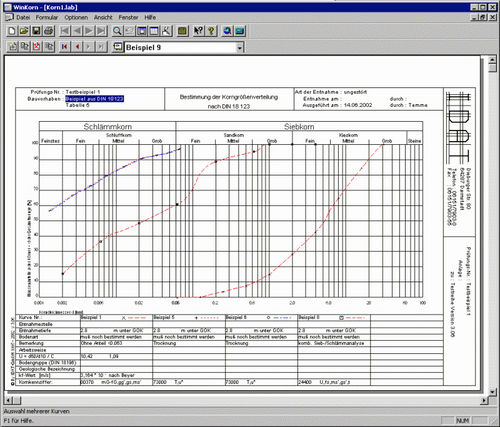The width and height of the screenshot is (500, 427).
Task: Click the 'Testbeispiel 1' Prüfungs-Nr. value
Action: [x=83, y=92]
